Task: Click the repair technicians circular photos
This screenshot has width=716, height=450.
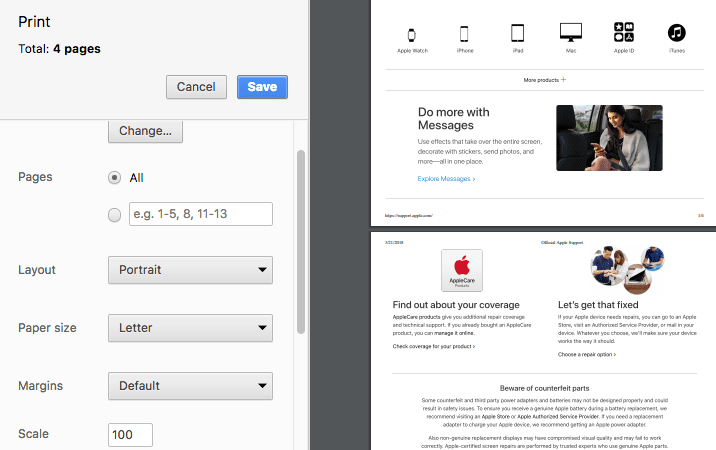Action: [x=627, y=270]
